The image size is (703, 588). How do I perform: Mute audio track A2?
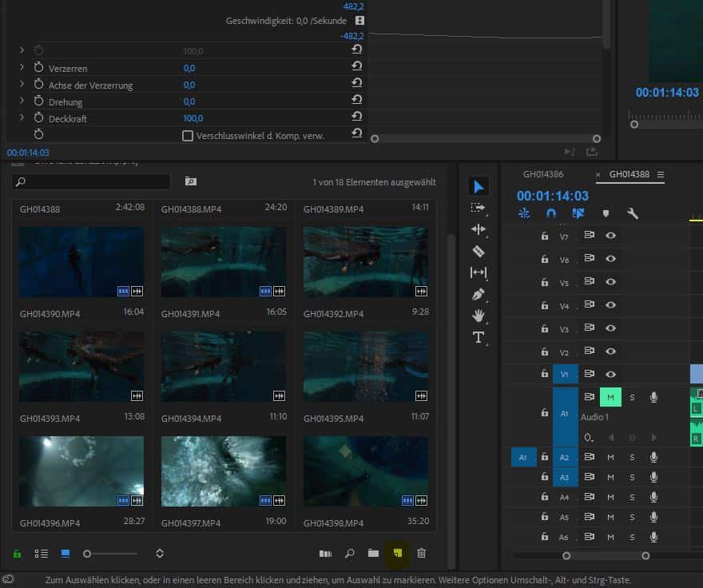[x=610, y=458]
